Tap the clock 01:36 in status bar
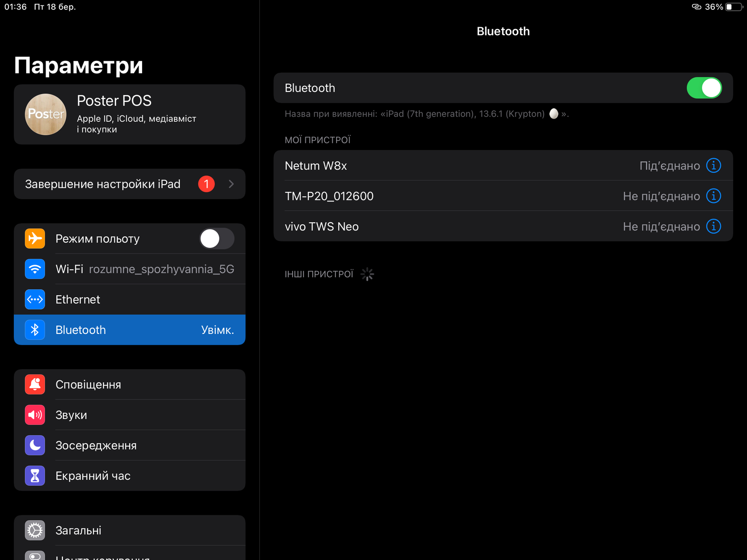The image size is (747, 560). 15,7
